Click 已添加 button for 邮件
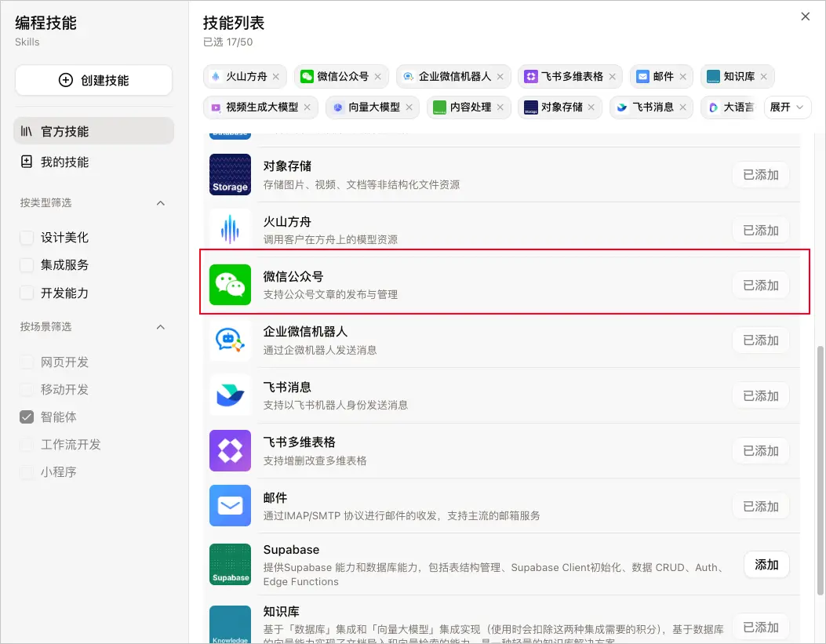Screen dimensions: 826x644 point(761,507)
